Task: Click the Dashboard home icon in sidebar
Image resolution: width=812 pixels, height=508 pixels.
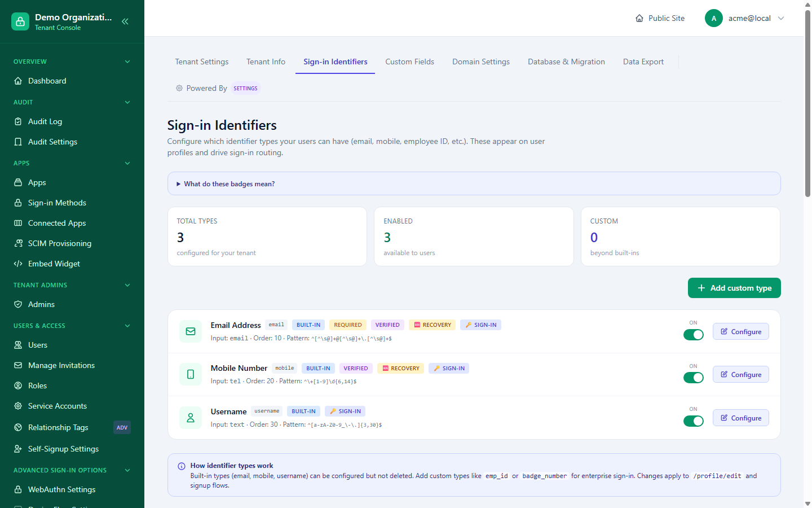Action: [18, 81]
